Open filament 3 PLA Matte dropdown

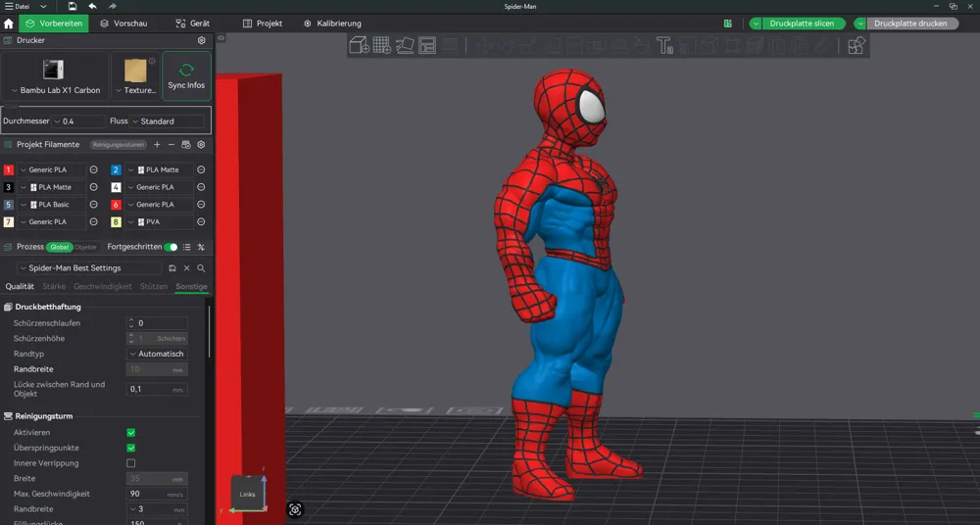click(51, 187)
